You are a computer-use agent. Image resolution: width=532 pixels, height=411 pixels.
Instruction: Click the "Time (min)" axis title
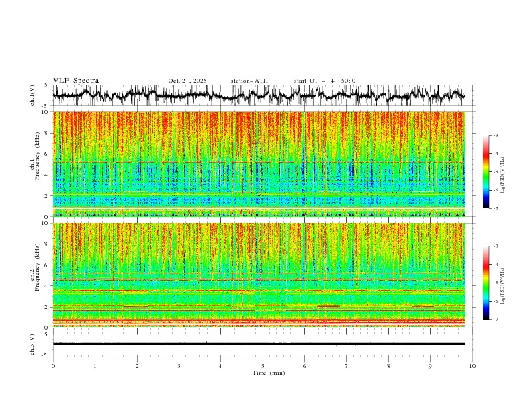pos(269,373)
